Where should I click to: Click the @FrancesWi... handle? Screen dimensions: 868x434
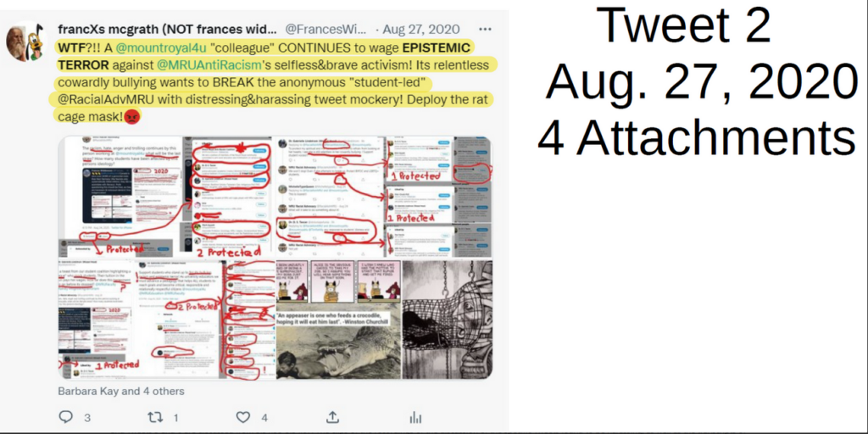click(325, 29)
